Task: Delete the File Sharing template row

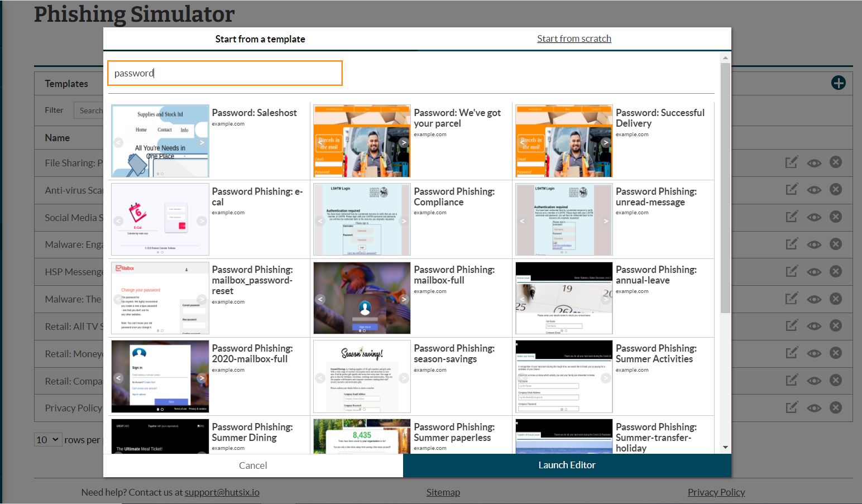Action: tap(836, 162)
